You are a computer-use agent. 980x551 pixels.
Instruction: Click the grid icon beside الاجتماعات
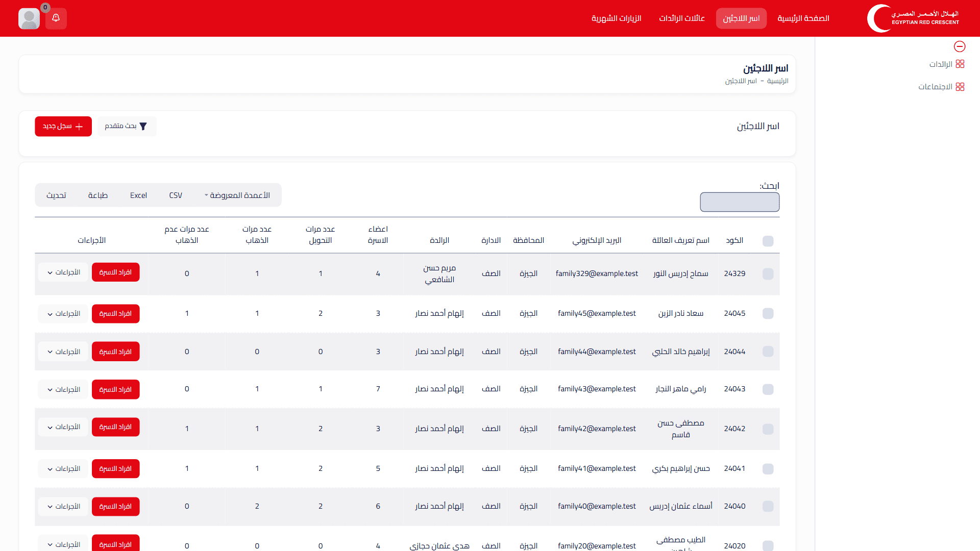pos(960,87)
